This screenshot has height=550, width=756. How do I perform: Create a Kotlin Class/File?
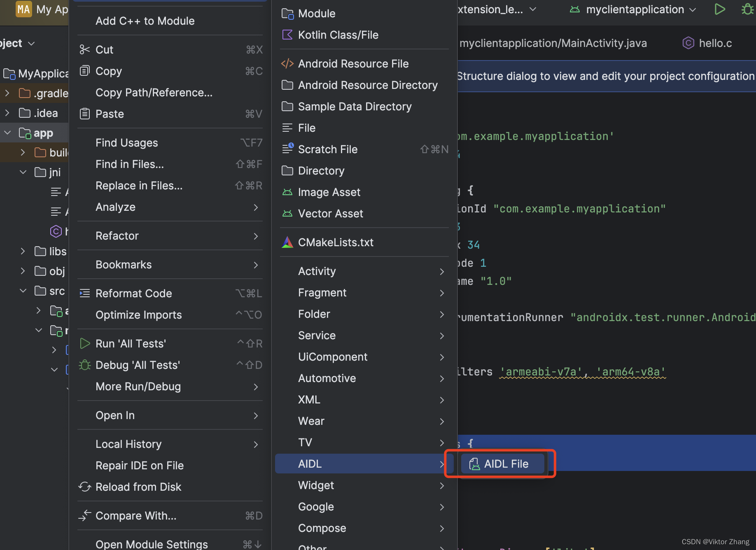(x=338, y=35)
